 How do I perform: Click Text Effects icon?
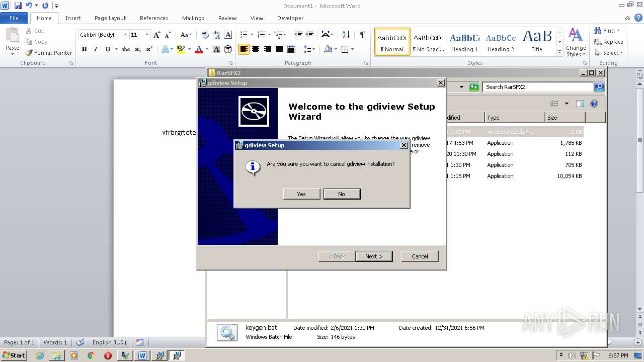pyautogui.click(x=166, y=49)
